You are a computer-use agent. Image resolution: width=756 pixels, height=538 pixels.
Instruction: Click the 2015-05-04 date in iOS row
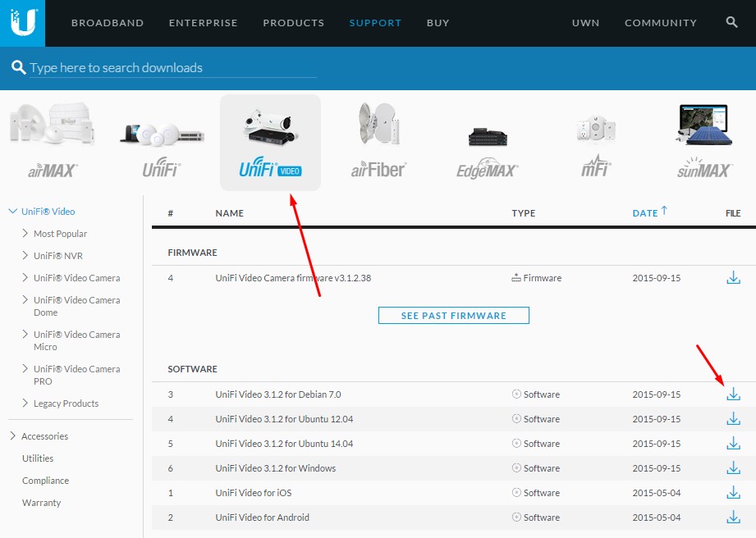657,493
